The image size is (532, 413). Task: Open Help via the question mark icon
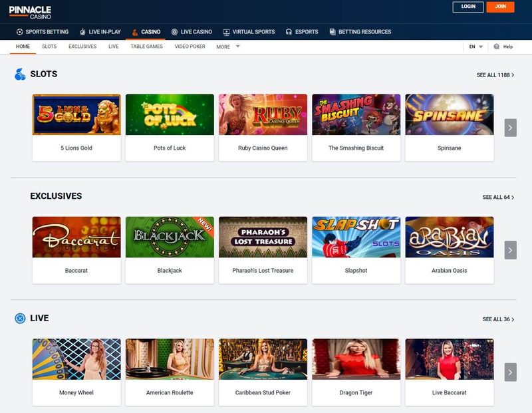(x=496, y=47)
